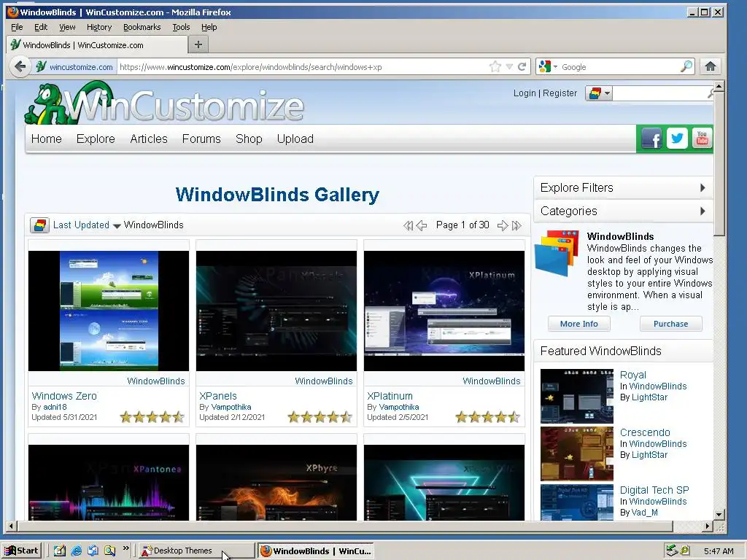This screenshot has height=560, width=747.
Task: Click the third quick launch taskbar icon
Action: 93,551
